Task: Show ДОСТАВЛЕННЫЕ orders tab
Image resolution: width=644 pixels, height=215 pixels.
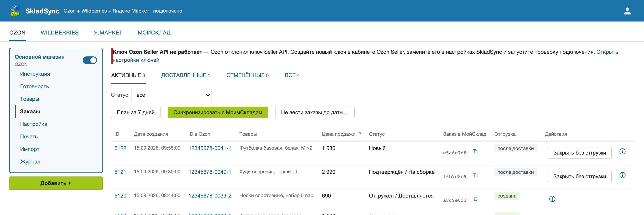Action: tap(186, 75)
